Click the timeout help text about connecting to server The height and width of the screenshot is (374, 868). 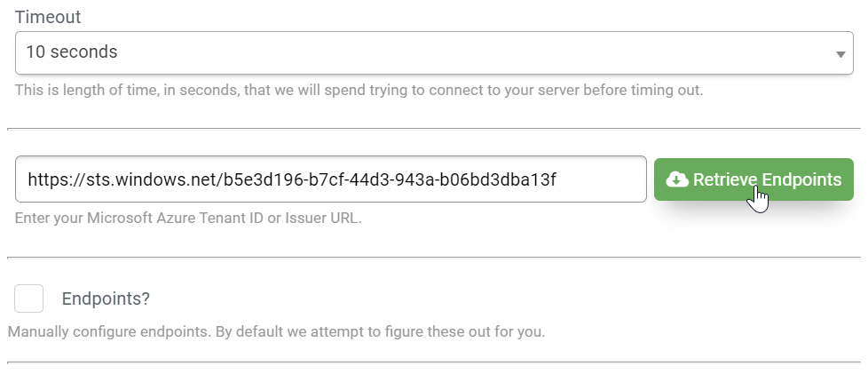point(359,91)
